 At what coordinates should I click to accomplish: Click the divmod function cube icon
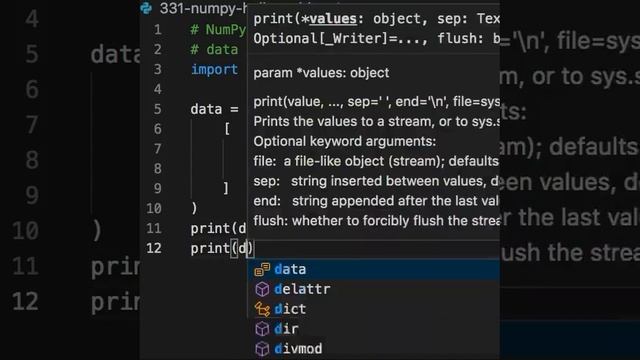[262, 349]
